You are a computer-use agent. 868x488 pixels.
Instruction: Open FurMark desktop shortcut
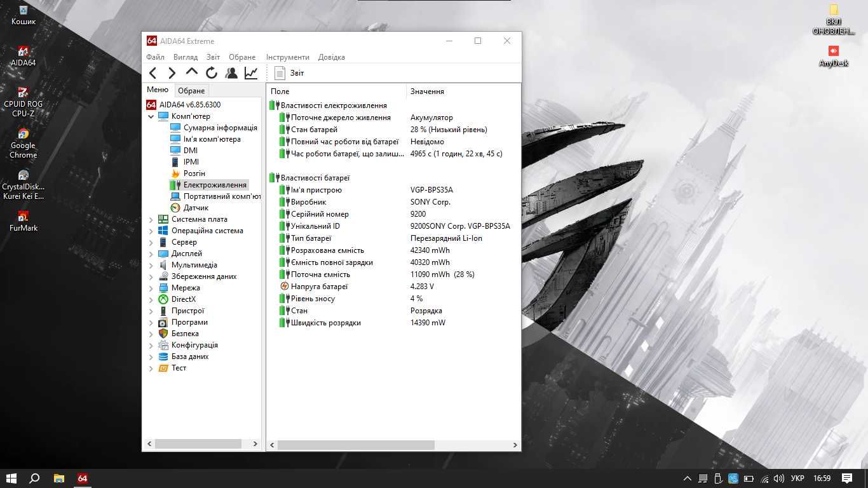point(23,220)
